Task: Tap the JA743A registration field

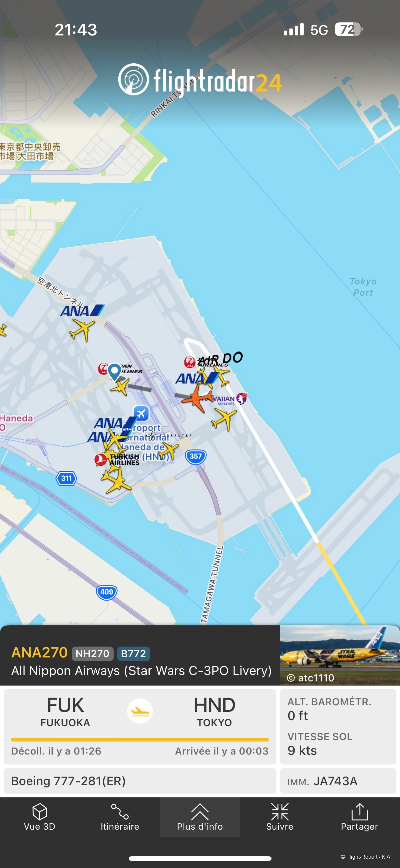Action: (x=338, y=781)
